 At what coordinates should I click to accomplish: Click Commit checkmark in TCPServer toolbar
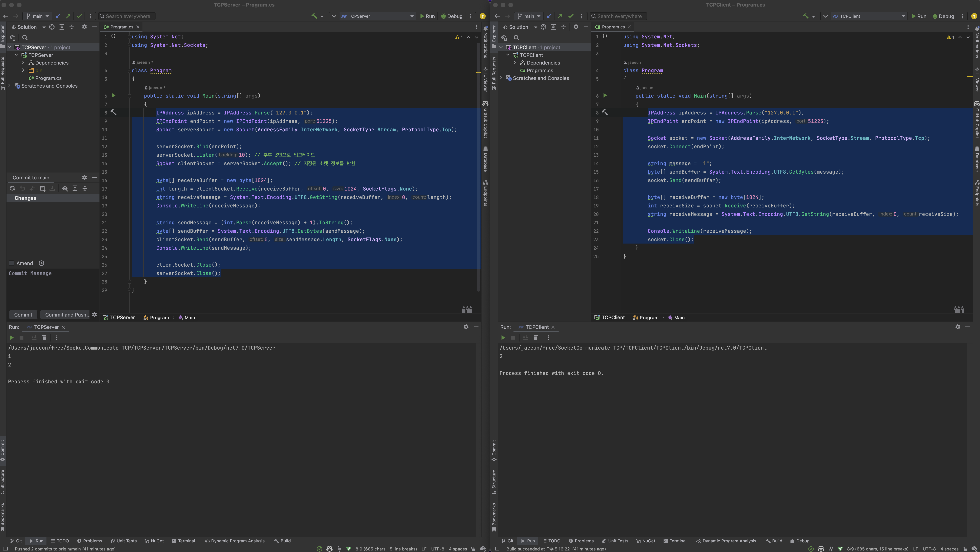(x=79, y=16)
